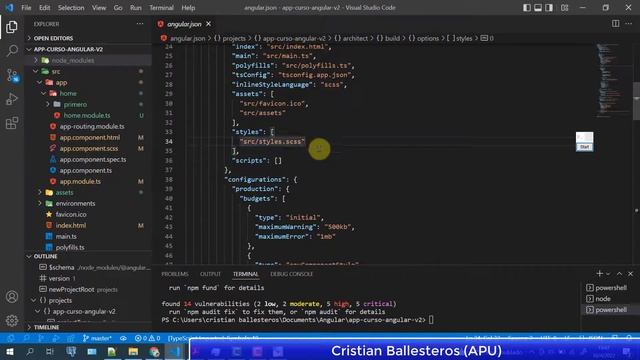Open File Explorer on taskbar

pyautogui.click(x=133, y=351)
